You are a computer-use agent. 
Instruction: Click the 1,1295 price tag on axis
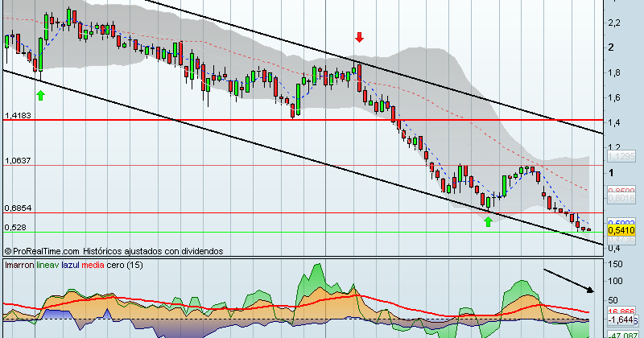[621, 156]
